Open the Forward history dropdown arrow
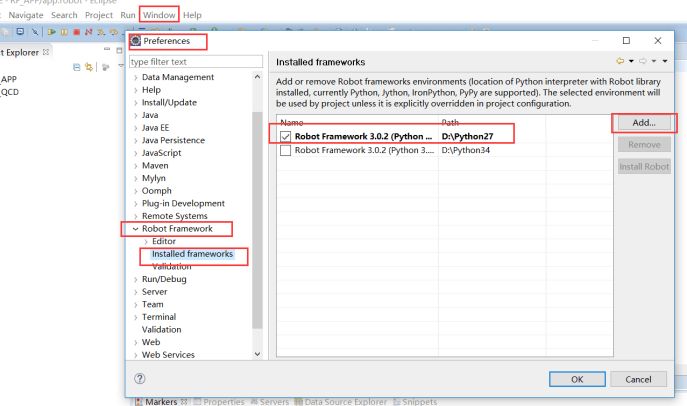The width and height of the screenshot is (687, 406). (654, 61)
